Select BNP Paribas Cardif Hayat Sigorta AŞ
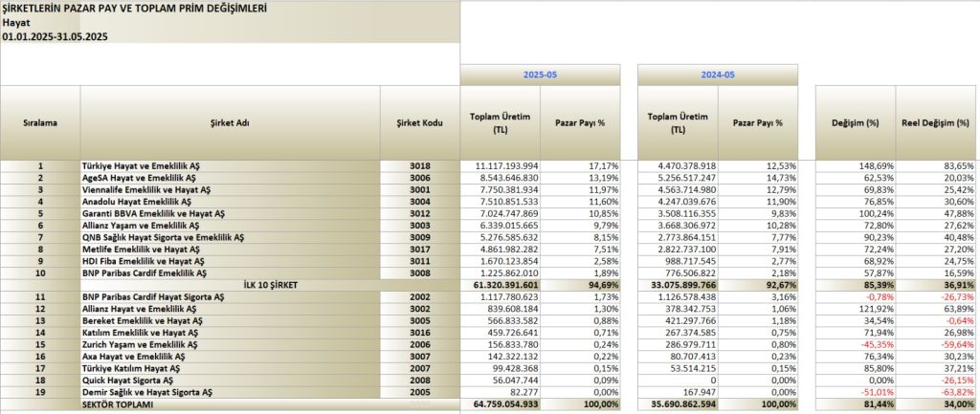Image resolution: width=980 pixels, height=414 pixels. tap(230, 297)
